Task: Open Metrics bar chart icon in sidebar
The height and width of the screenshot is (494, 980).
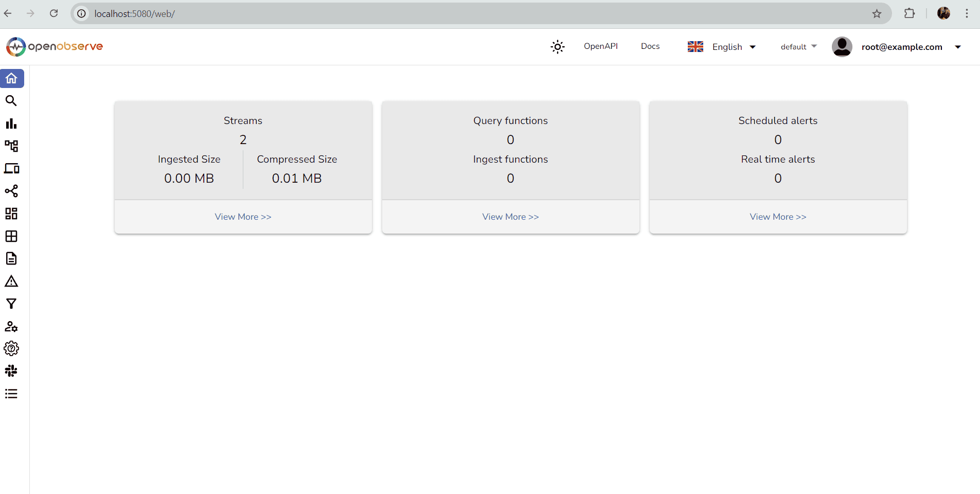Action: (11, 123)
